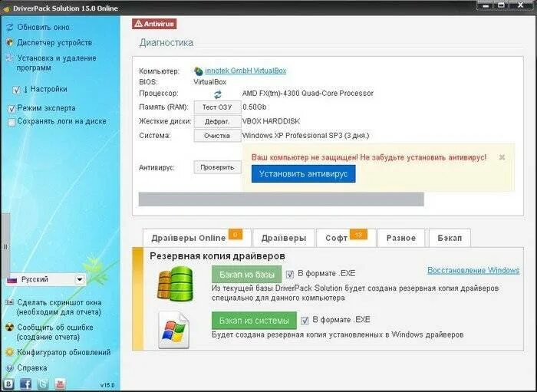537x392 pixels.
Task: Toggle .EXE format for Бэкап из системы
Action: click(x=305, y=321)
